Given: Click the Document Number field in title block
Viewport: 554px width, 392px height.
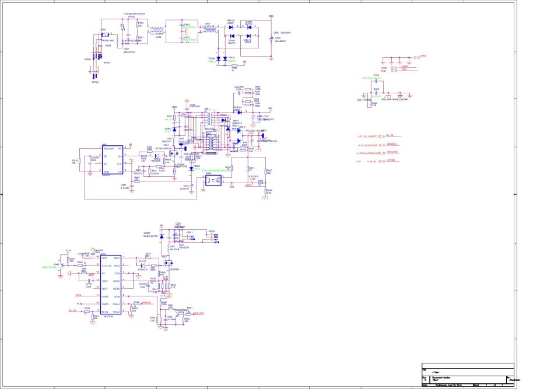Looking at the screenshot, I should click(443, 377).
